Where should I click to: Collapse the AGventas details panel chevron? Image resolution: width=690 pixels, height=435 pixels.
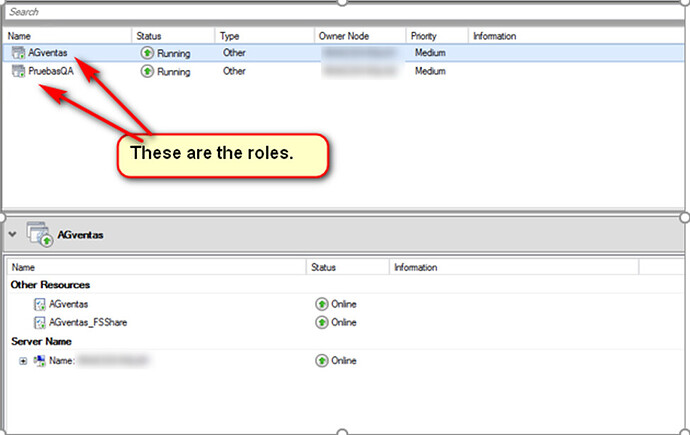13,236
